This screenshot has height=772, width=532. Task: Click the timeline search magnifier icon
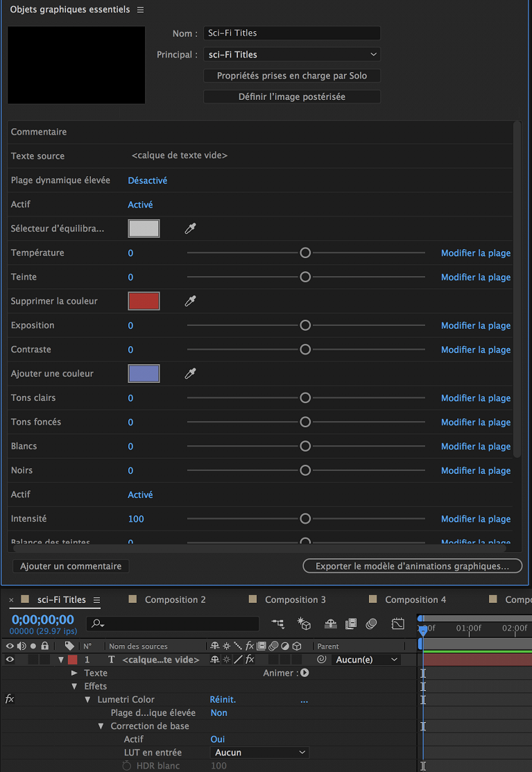point(97,624)
